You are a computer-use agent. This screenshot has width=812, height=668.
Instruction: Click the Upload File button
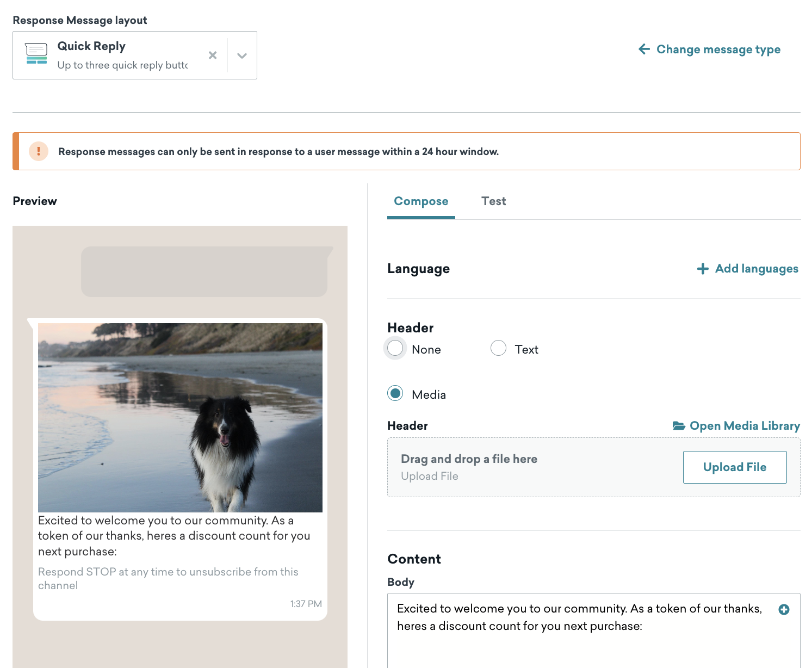(x=735, y=467)
